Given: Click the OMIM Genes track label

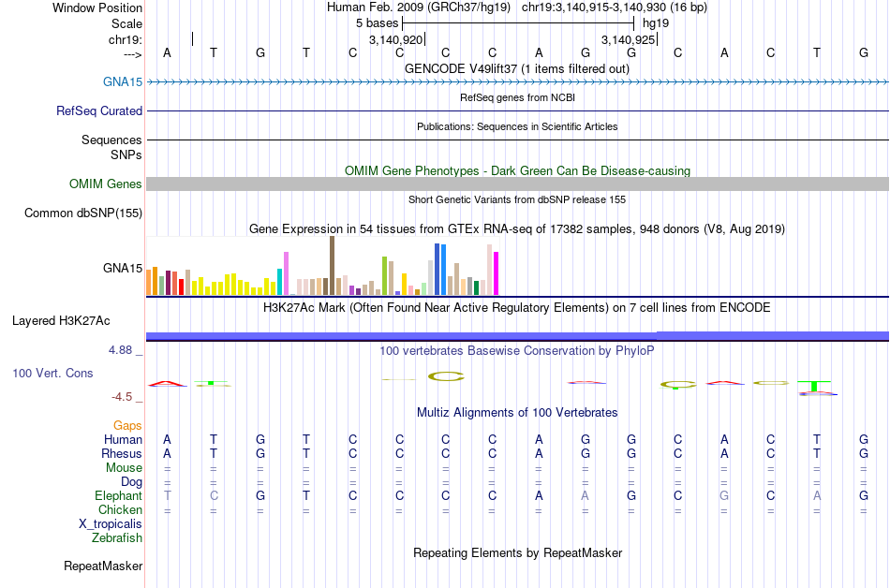Looking at the screenshot, I should (106, 184).
